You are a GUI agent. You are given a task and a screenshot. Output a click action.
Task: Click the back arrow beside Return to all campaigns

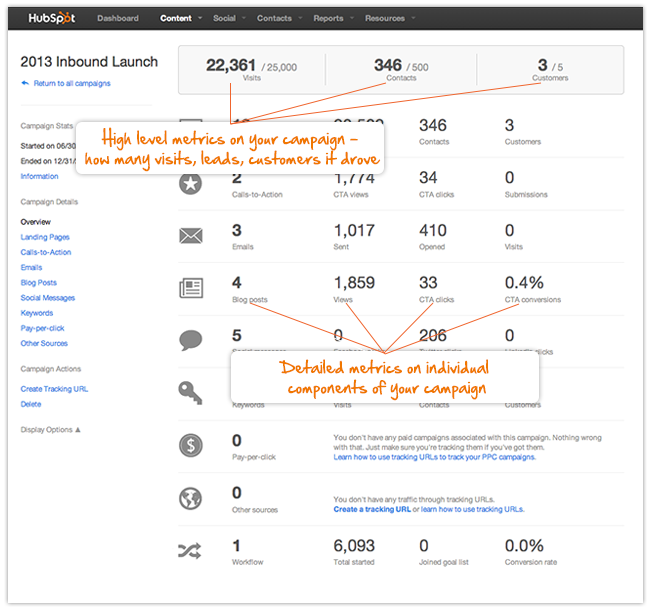point(25,83)
